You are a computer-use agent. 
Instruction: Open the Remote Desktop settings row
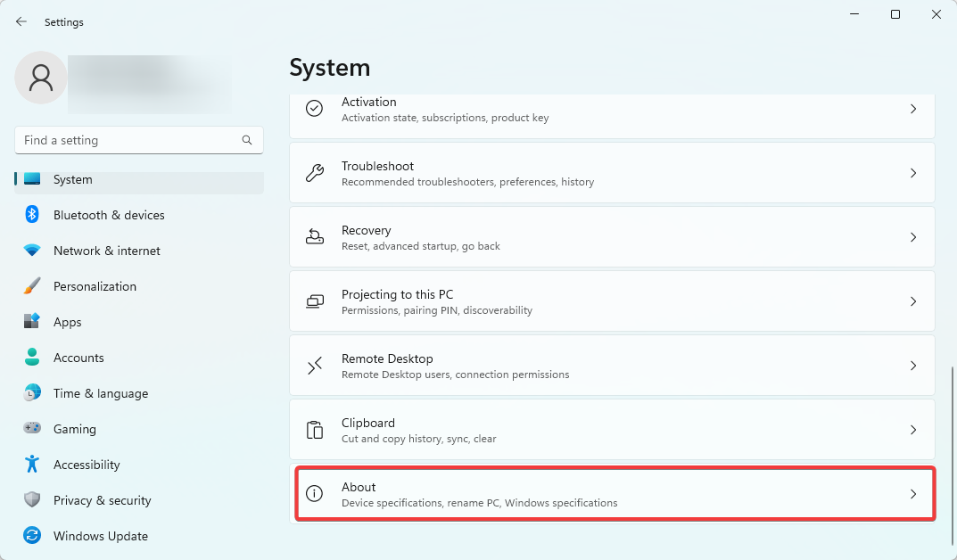612,366
